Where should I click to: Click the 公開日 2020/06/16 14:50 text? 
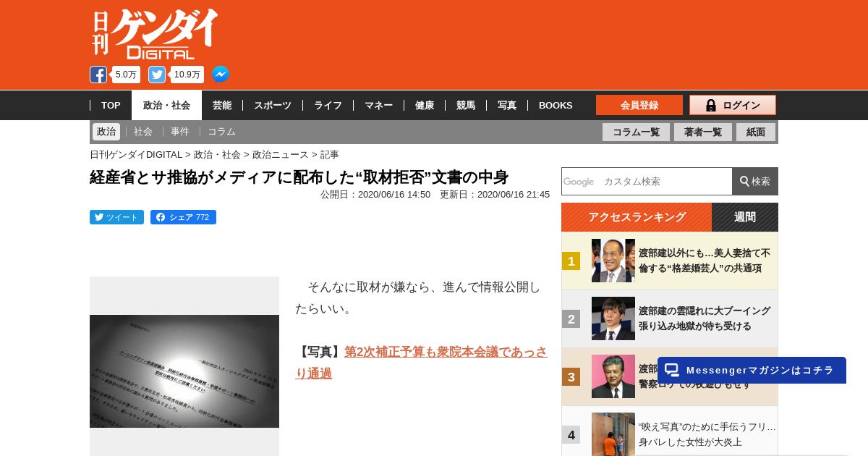(x=375, y=194)
